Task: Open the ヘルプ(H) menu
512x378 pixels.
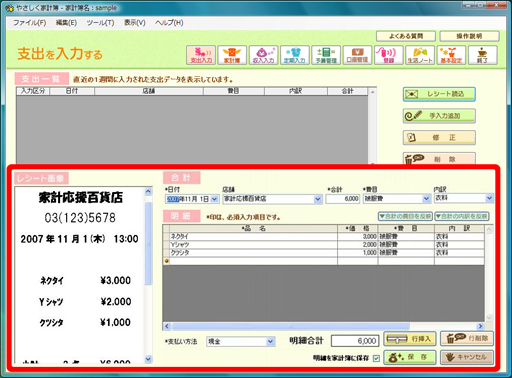Action: [x=169, y=23]
